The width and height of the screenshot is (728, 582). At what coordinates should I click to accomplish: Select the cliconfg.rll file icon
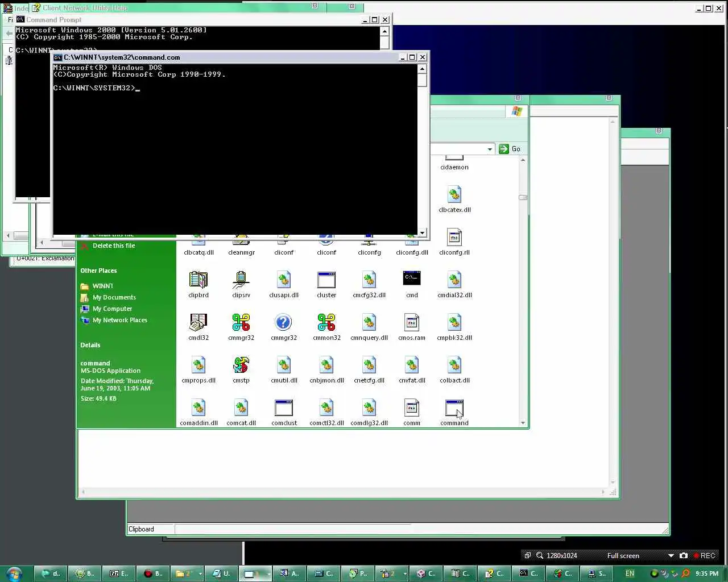point(454,236)
